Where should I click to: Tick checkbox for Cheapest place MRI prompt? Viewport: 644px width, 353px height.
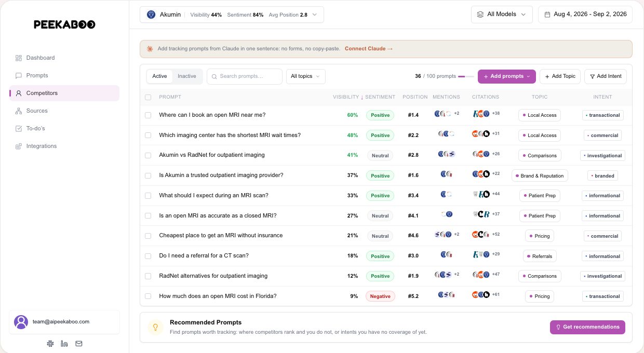tap(148, 236)
